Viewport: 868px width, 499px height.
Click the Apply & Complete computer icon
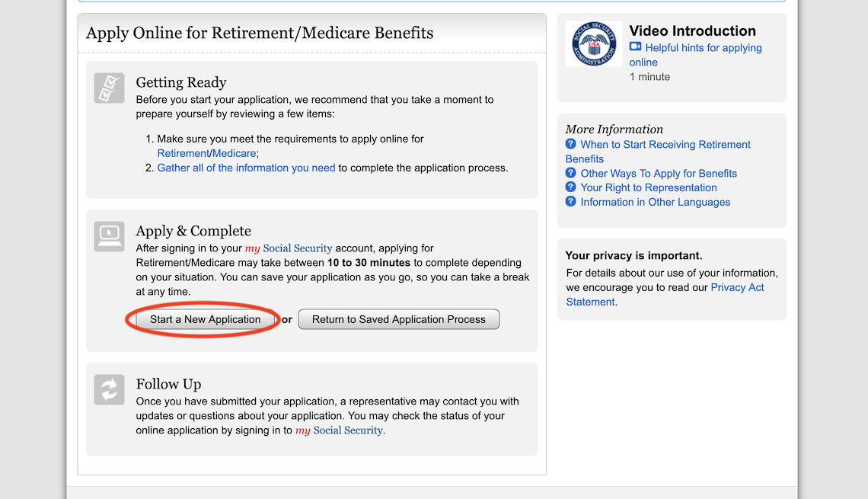tap(109, 236)
